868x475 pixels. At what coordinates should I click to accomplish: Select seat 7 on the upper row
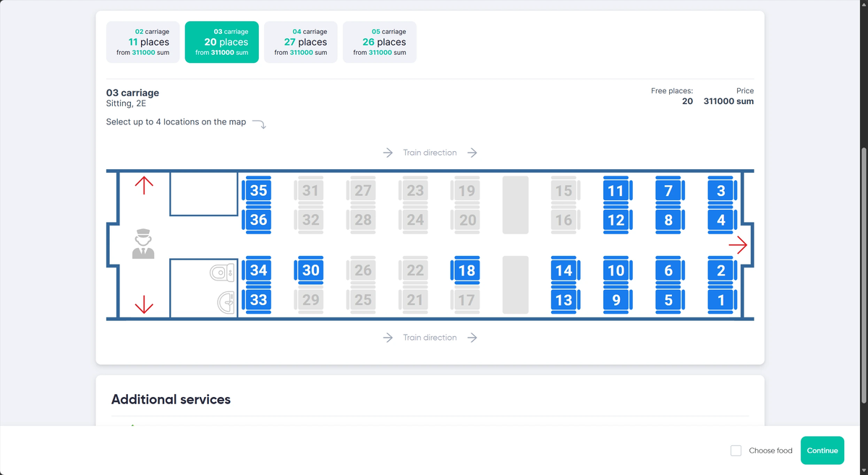[668, 191]
